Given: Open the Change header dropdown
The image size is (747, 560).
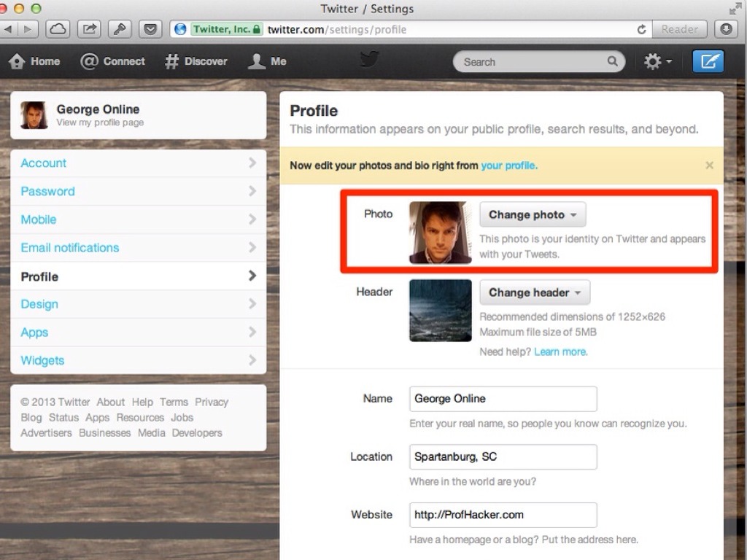Looking at the screenshot, I should (535, 292).
